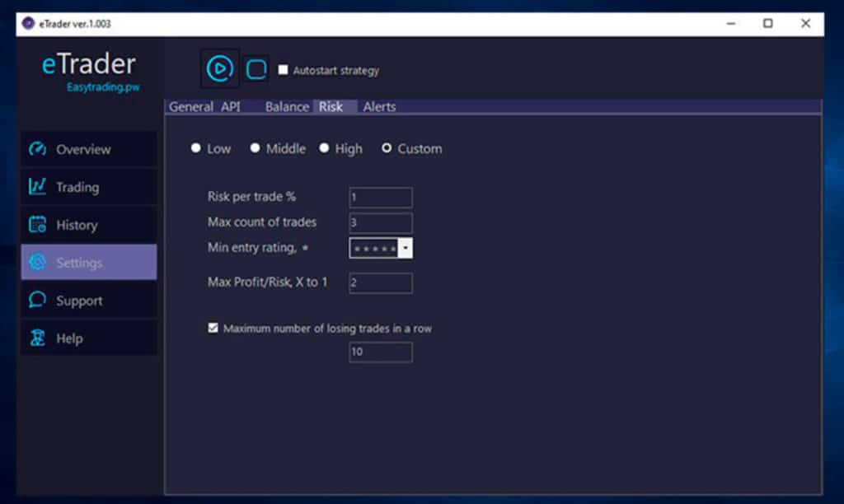Click the Stop strategy square icon

tap(256, 69)
